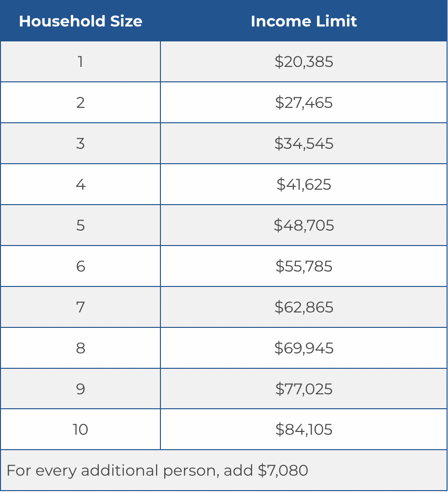
Task: Click the $34,545 income limit cell
Action: [304, 143]
